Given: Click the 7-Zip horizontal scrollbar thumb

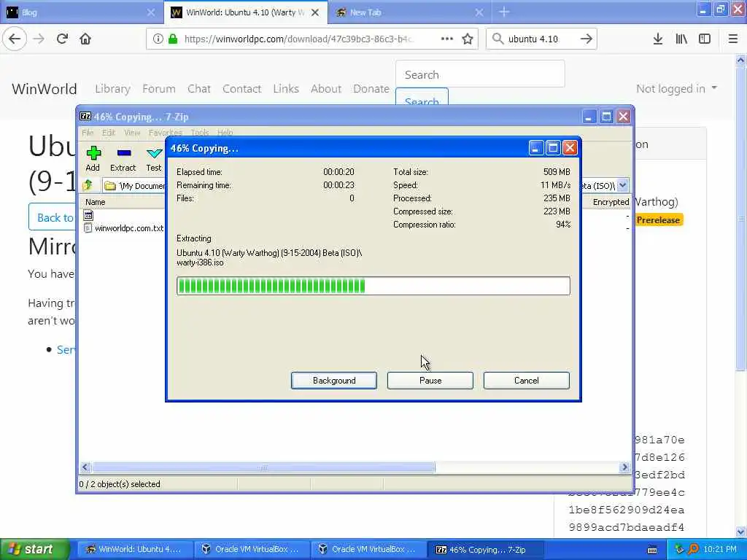Looking at the screenshot, I should (x=263, y=467).
